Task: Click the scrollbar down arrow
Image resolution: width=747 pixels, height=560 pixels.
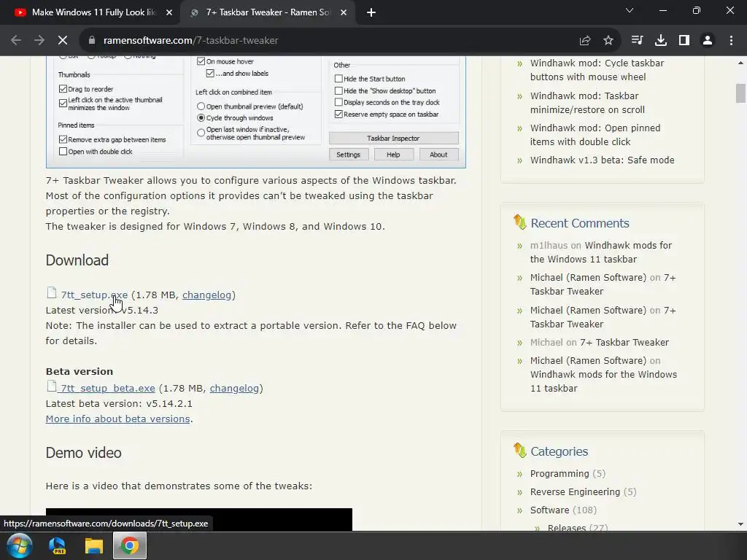Action: coord(740,524)
